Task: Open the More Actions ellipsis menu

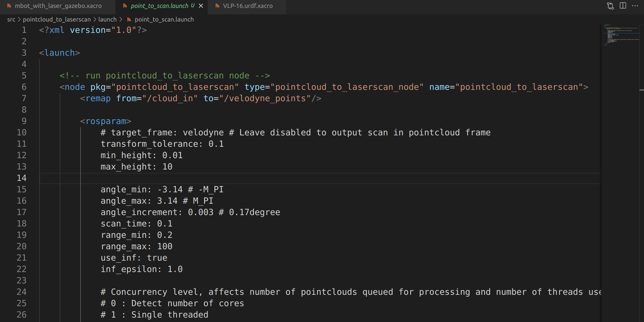Action: pyautogui.click(x=635, y=6)
